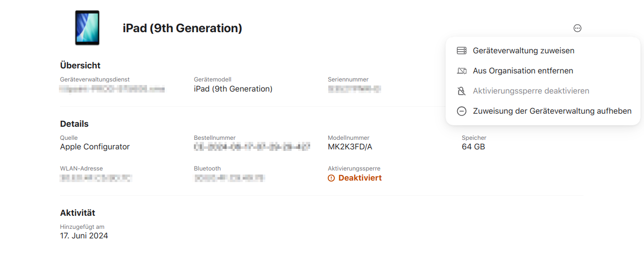The height and width of the screenshot is (255, 644).
Task: Click the model number MK2K3FD/A
Action: 350,147
